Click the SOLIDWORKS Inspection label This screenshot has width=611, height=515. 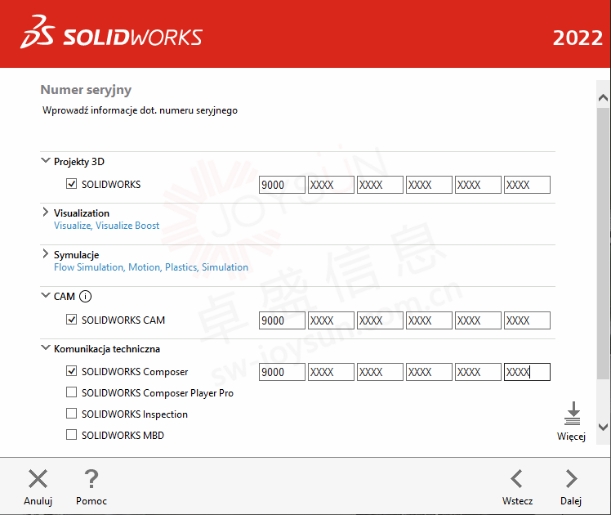pyautogui.click(x=134, y=414)
